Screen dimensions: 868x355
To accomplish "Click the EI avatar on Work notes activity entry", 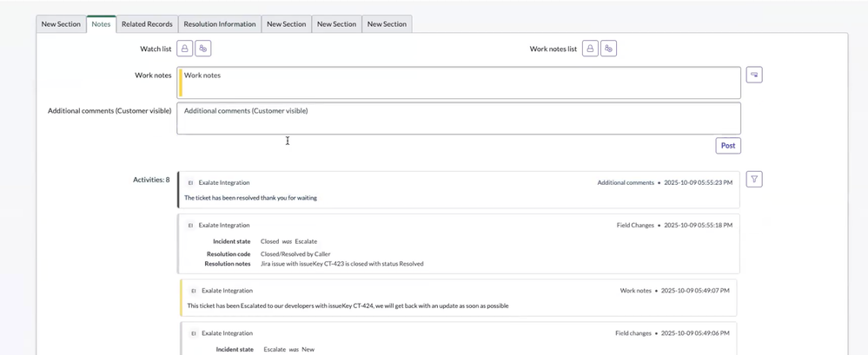I will click(194, 290).
